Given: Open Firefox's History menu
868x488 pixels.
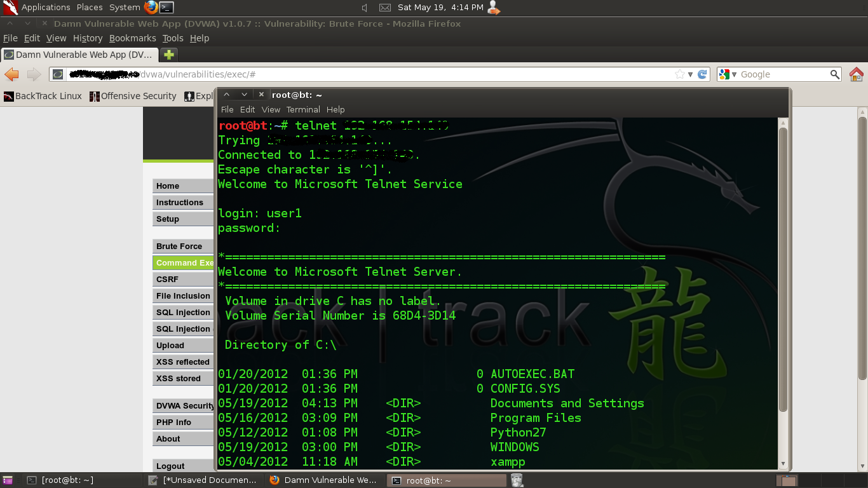Looking at the screenshot, I should tap(88, 38).
